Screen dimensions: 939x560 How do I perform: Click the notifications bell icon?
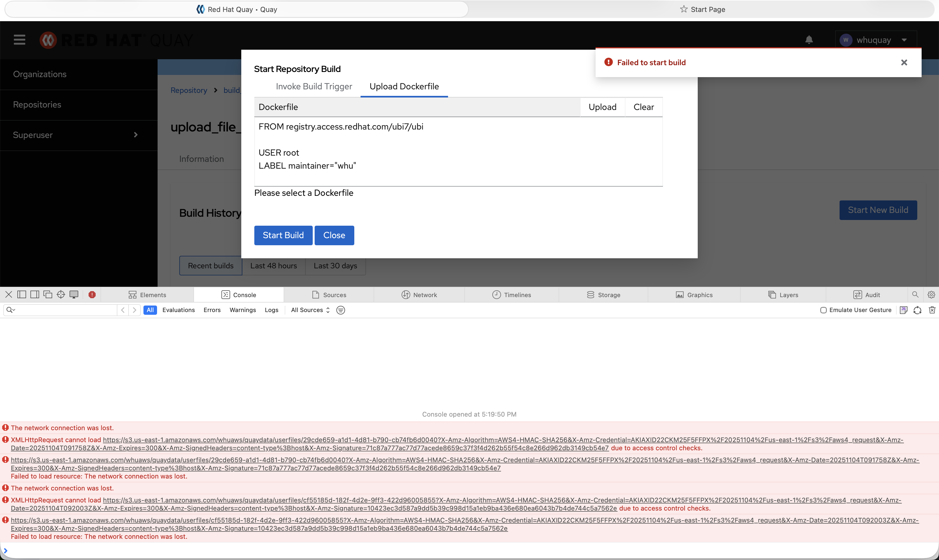(x=809, y=40)
